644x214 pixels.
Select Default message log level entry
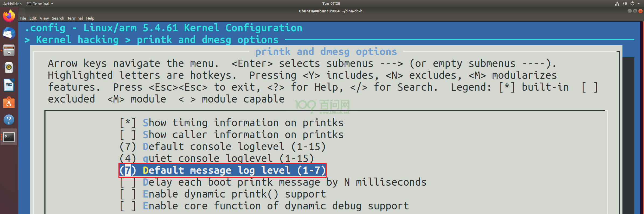click(x=222, y=171)
